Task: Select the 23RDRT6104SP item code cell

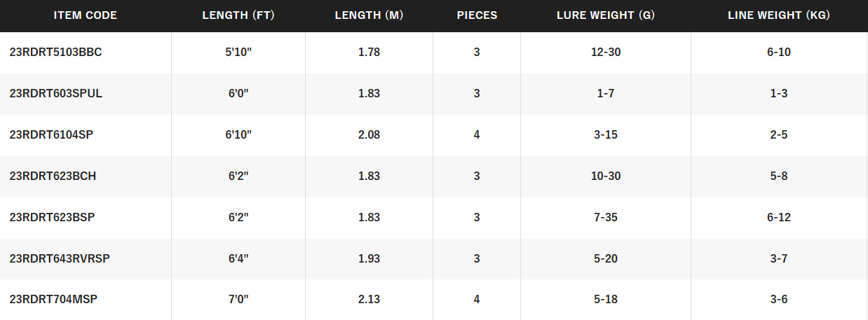Action: click(x=51, y=135)
